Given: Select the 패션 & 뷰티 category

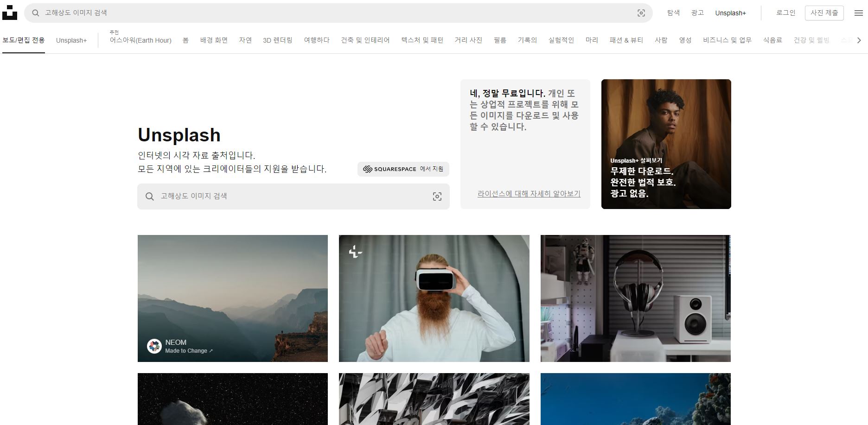Looking at the screenshot, I should [626, 40].
